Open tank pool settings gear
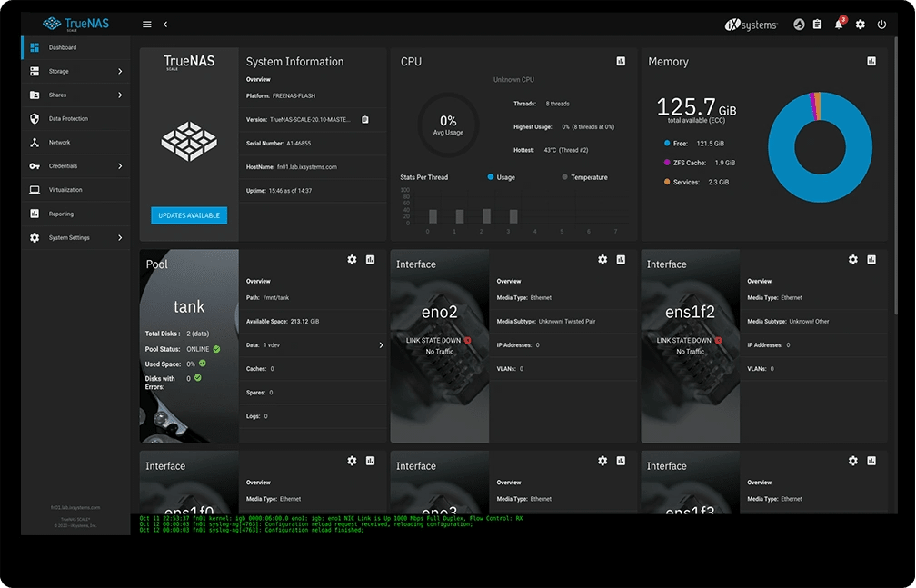Screen dimensions: 916x588 pyautogui.click(x=352, y=260)
